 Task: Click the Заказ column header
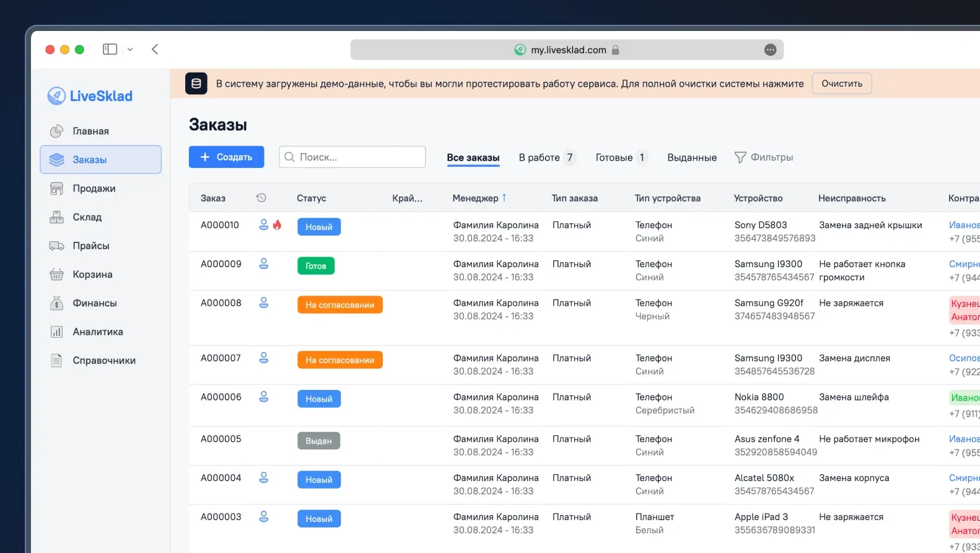[213, 198]
